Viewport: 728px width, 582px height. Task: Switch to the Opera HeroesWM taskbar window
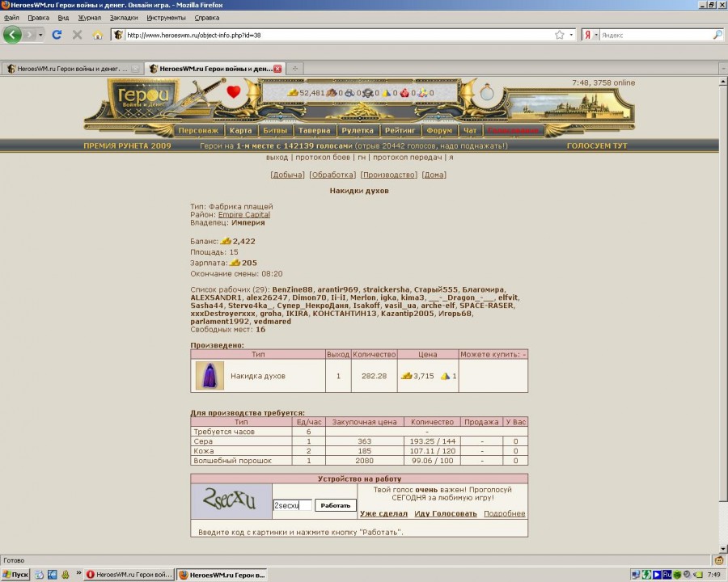129,575
